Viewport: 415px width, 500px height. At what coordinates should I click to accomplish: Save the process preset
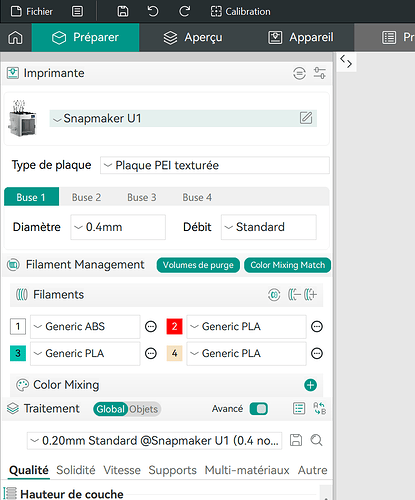tap(296, 440)
